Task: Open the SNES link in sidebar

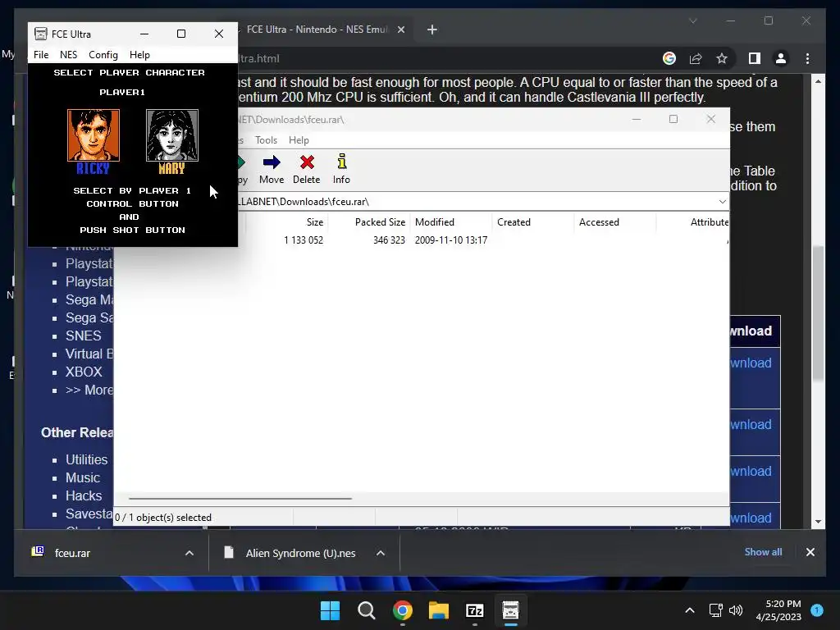Action: [83, 336]
